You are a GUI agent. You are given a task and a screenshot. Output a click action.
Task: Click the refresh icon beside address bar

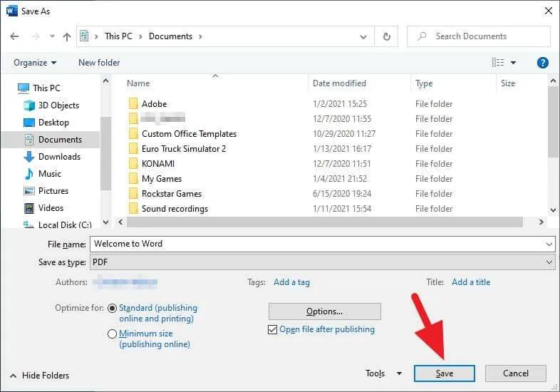386,36
